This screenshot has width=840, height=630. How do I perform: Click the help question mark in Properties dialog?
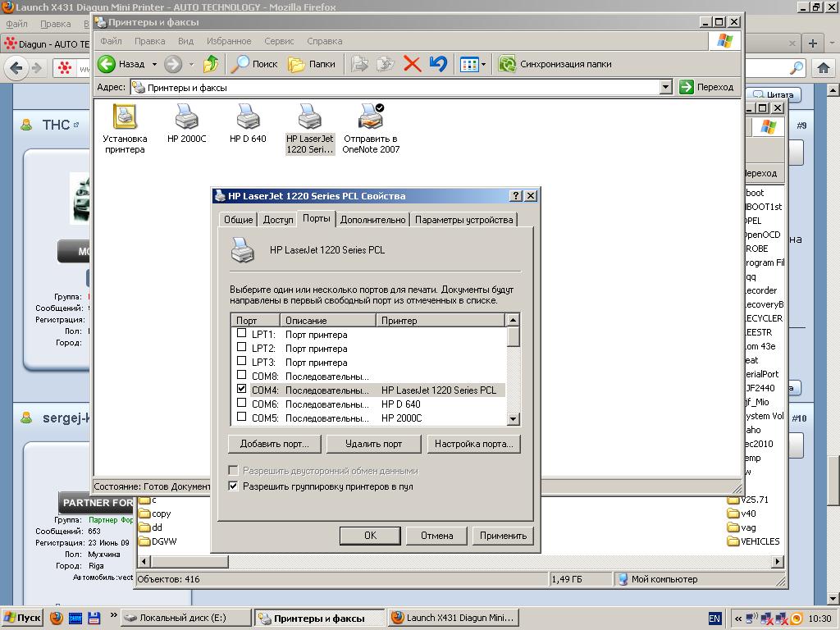tap(515, 195)
